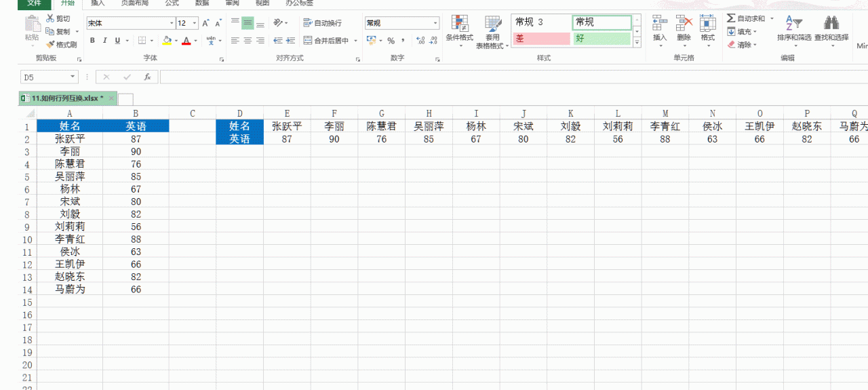868x390 pixels.
Task: Decrease the cell indent
Action: click(278, 41)
